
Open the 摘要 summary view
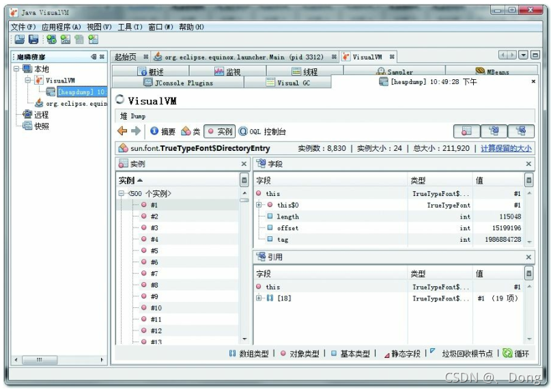[163, 132]
